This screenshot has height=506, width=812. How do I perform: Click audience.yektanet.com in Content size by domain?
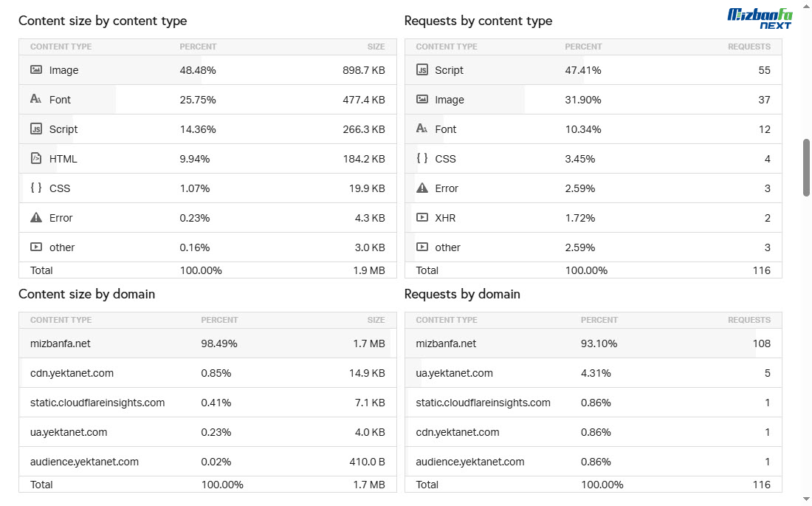click(84, 462)
